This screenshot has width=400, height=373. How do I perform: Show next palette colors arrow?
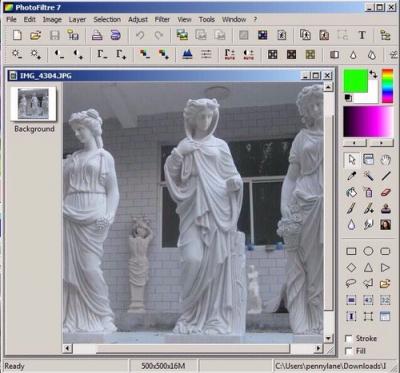point(382,143)
